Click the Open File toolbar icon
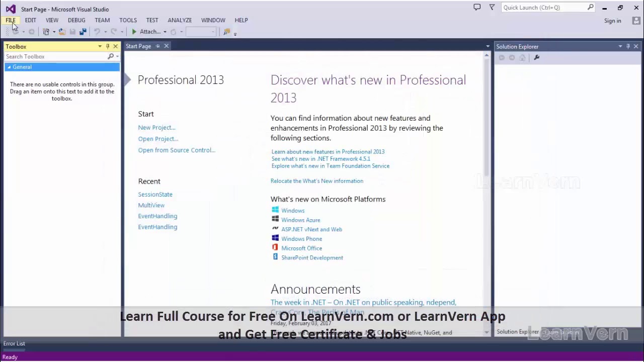The width and height of the screenshot is (644, 362). coord(62,32)
